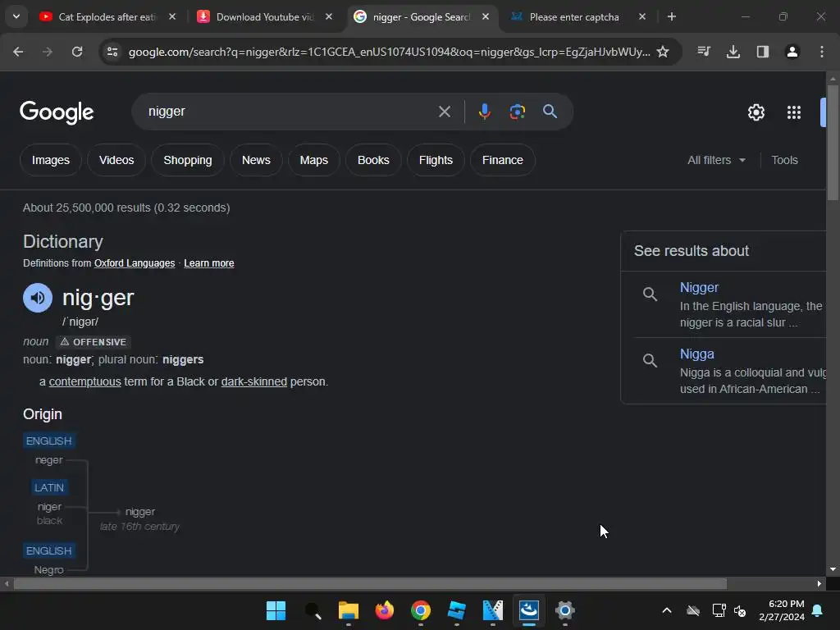Open Windows taskbar search
The width and height of the screenshot is (840, 630).
[x=313, y=610]
